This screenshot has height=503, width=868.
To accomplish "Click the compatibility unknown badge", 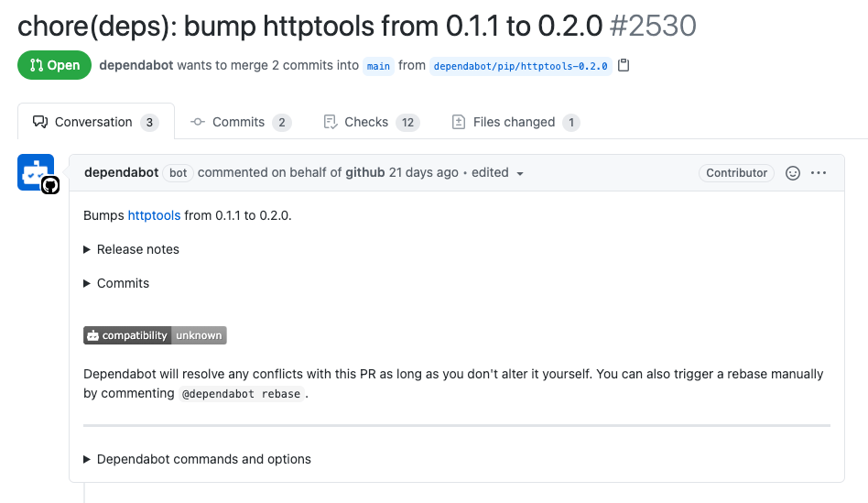I will (155, 335).
